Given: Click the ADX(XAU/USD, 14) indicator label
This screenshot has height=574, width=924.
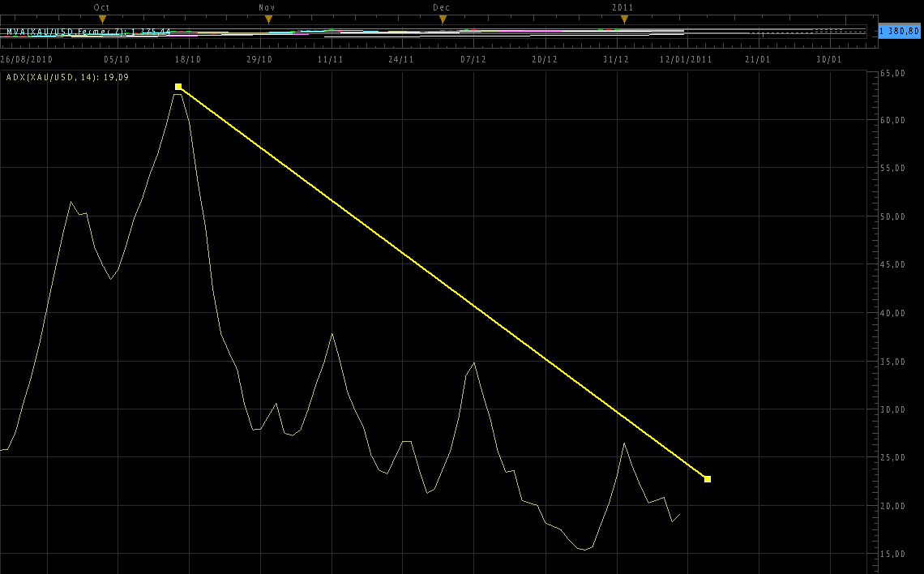Looking at the screenshot, I should (67, 77).
